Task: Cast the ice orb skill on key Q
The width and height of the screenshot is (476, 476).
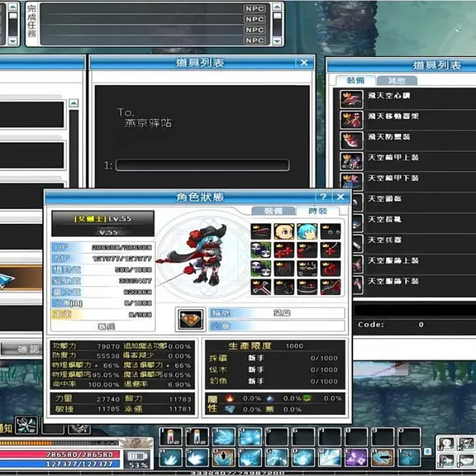Action: click(x=303, y=457)
